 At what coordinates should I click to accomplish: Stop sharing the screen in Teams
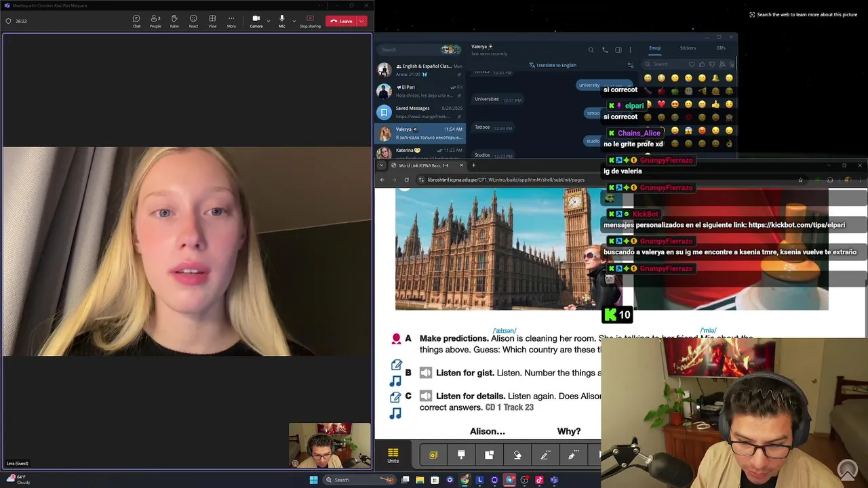coord(310,21)
